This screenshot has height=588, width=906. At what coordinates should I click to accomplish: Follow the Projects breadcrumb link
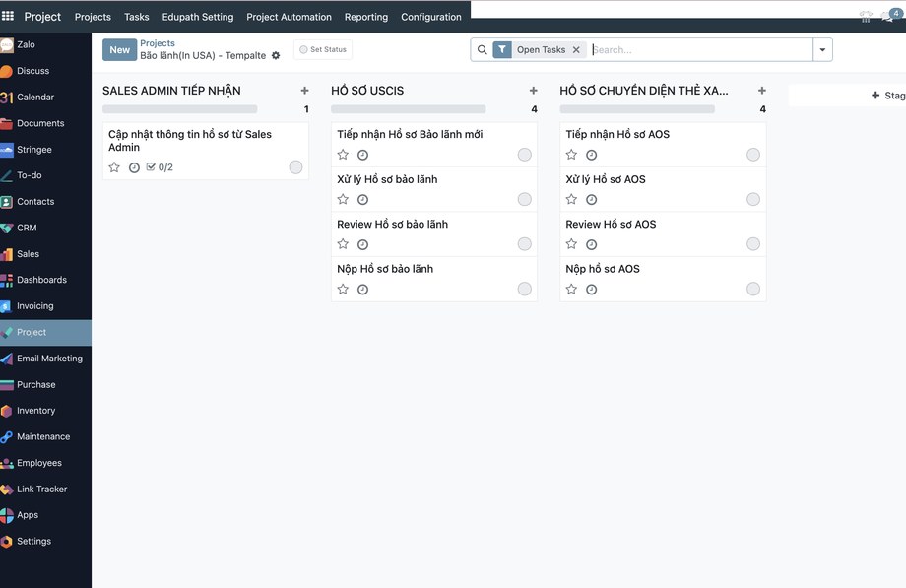(x=158, y=43)
